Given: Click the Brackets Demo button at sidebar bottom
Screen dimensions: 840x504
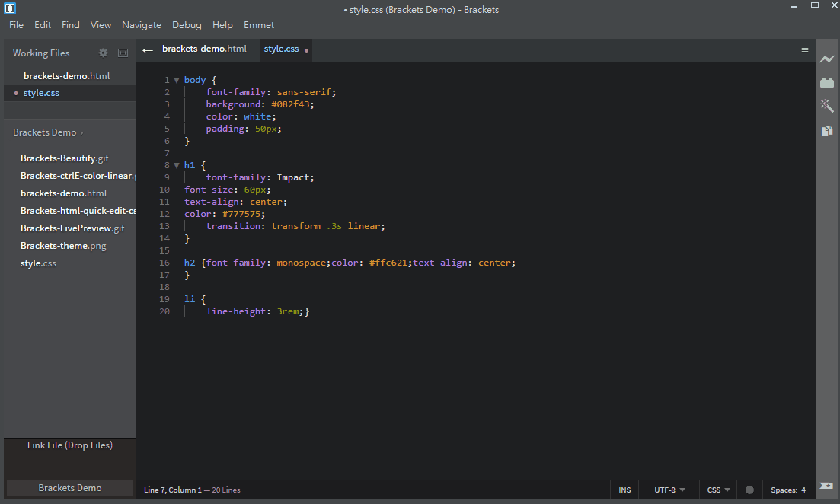Looking at the screenshot, I should (x=69, y=488).
